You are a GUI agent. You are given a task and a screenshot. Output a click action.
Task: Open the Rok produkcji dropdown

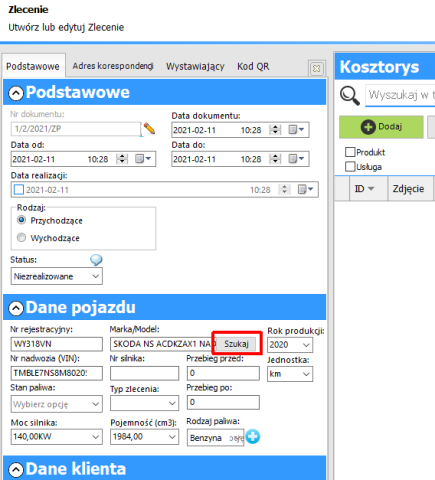coord(290,345)
